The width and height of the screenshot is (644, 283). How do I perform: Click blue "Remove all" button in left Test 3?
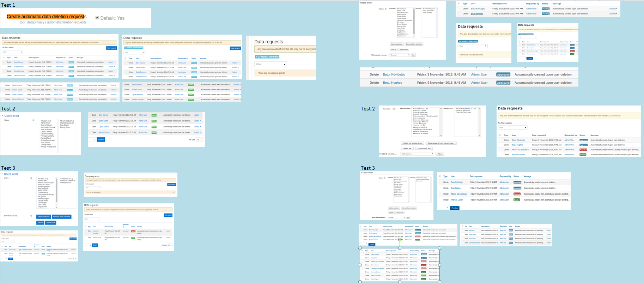pos(51,223)
